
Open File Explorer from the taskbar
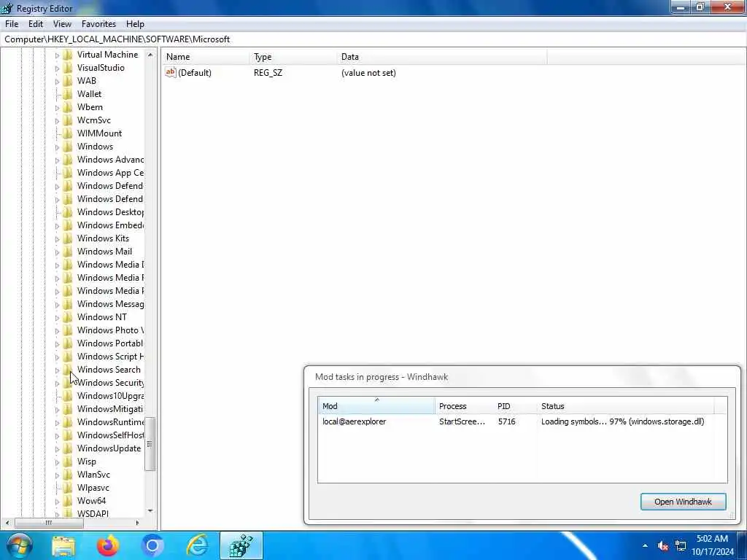click(x=63, y=545)
